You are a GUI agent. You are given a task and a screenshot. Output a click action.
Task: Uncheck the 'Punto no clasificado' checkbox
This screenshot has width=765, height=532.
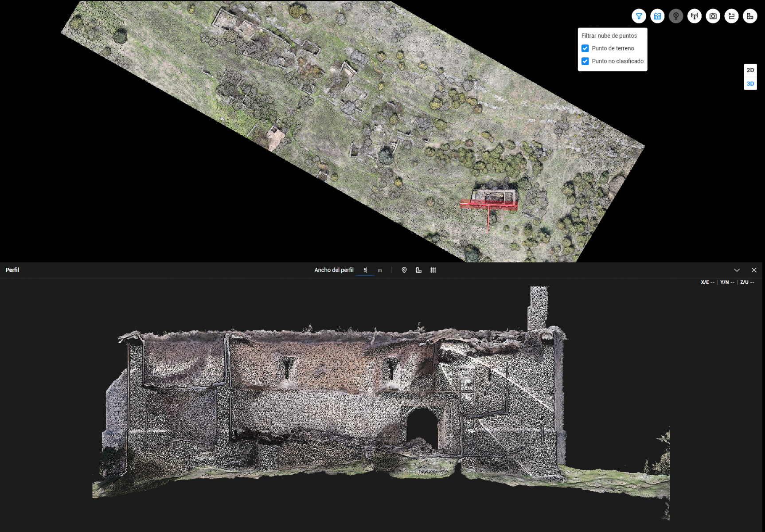coord(585,61)
